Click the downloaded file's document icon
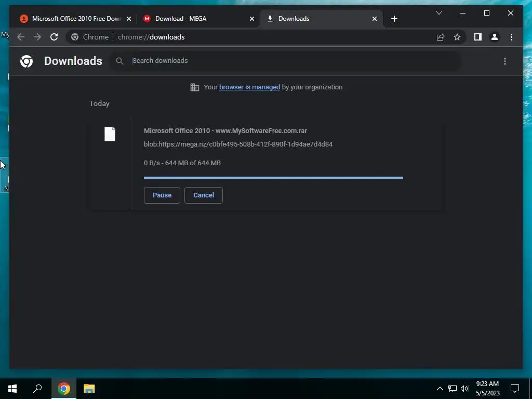Screen dimensions: 532x399 110,134
